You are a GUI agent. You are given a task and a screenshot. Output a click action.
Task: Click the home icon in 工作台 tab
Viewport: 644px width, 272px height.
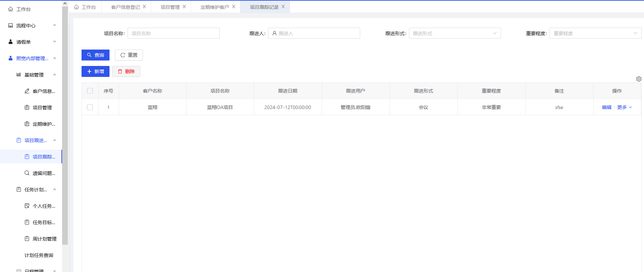tap(76, 7)
